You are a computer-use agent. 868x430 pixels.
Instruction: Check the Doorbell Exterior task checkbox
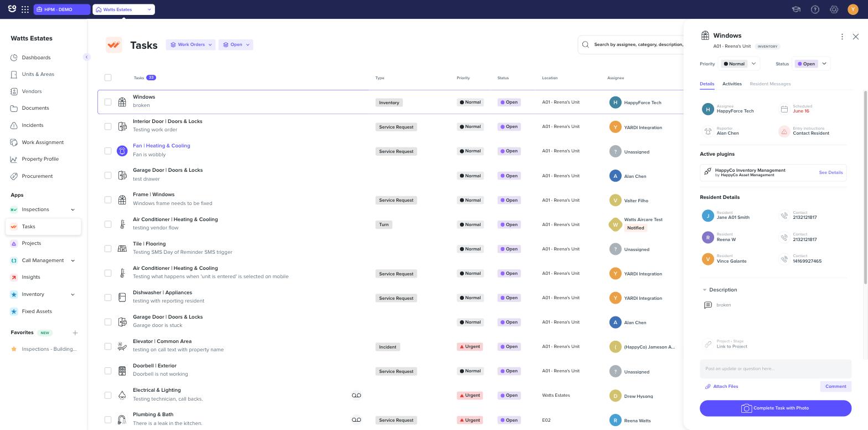click(x=108, y=371)
